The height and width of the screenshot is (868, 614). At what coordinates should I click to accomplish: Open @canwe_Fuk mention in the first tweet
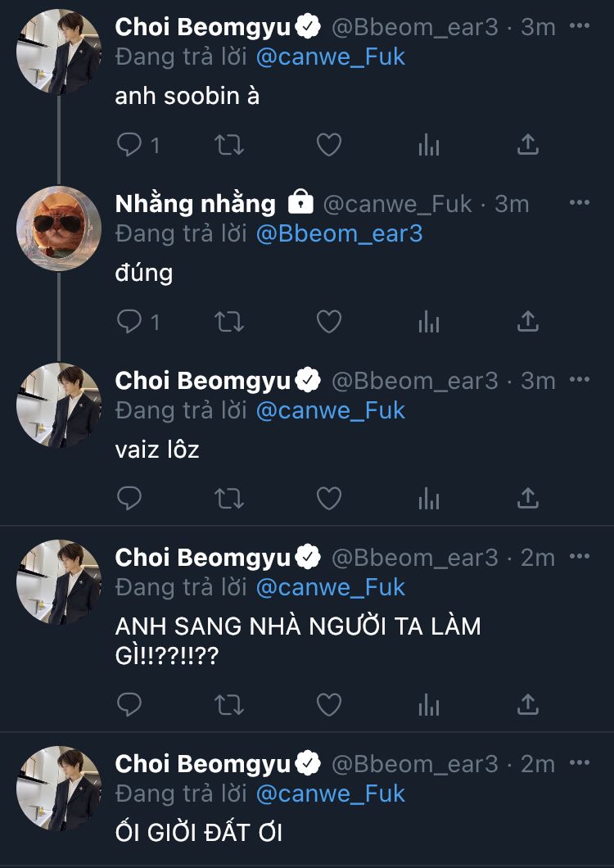click(331, 57)
